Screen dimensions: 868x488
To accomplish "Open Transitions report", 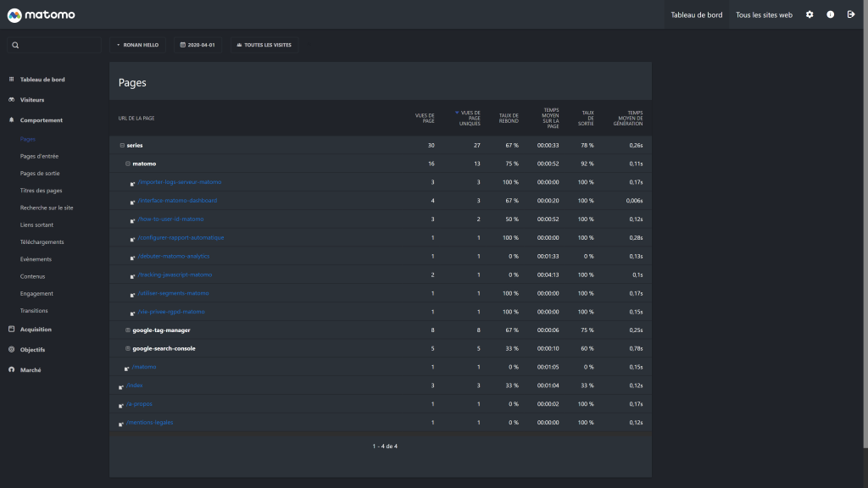I will pos(34,311).
